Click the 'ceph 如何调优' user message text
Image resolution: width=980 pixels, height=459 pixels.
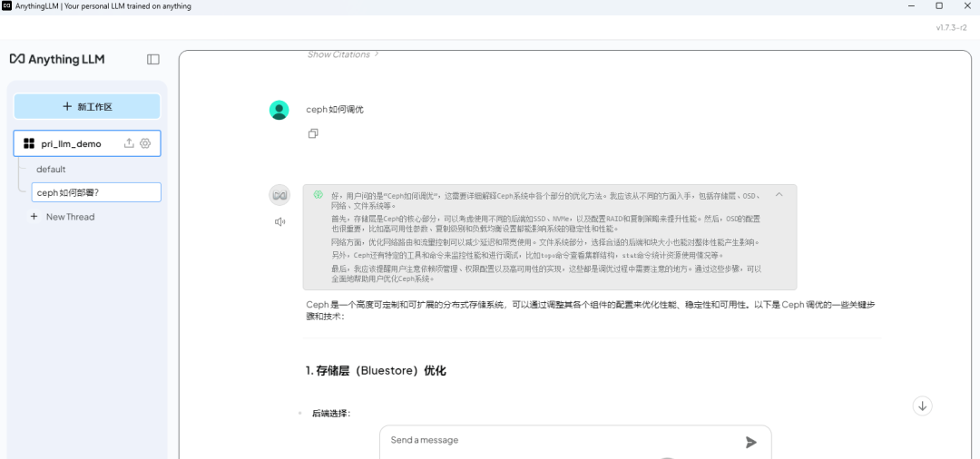pos(334,110)
